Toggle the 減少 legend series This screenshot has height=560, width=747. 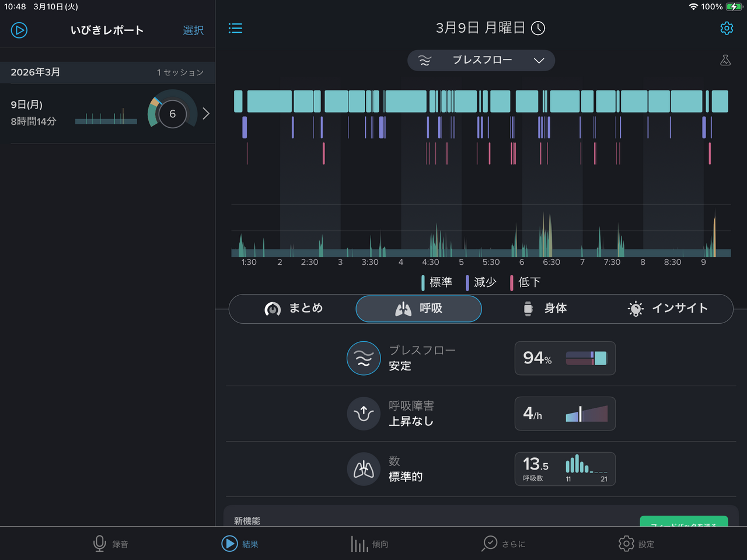pyautogui.click(x=481, y=282)
